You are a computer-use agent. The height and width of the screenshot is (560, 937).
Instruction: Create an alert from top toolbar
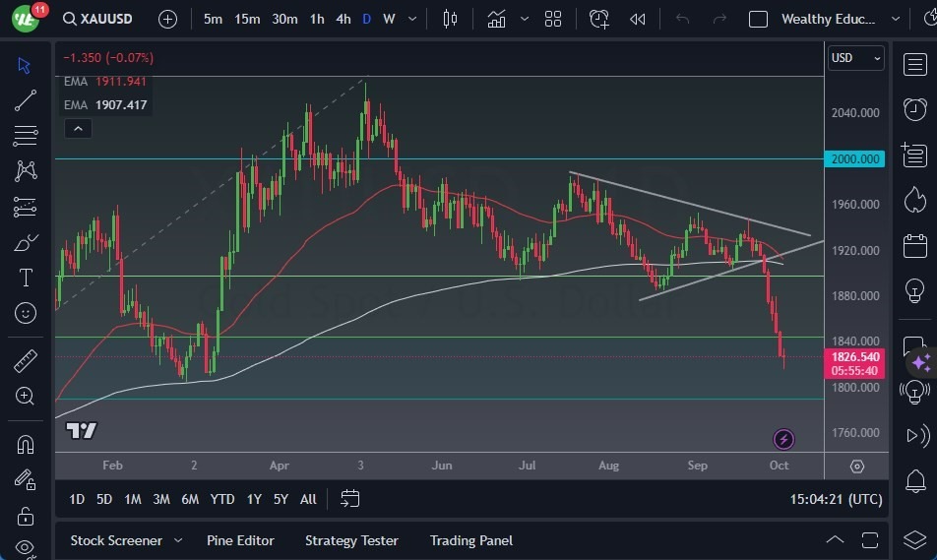pyautogui.click(x=599, y=19)
